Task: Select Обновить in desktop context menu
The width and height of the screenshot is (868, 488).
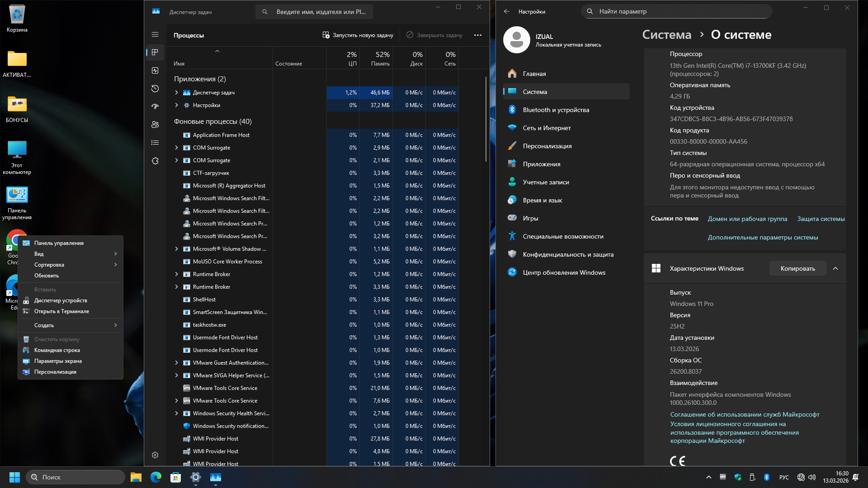Action: 47,276
